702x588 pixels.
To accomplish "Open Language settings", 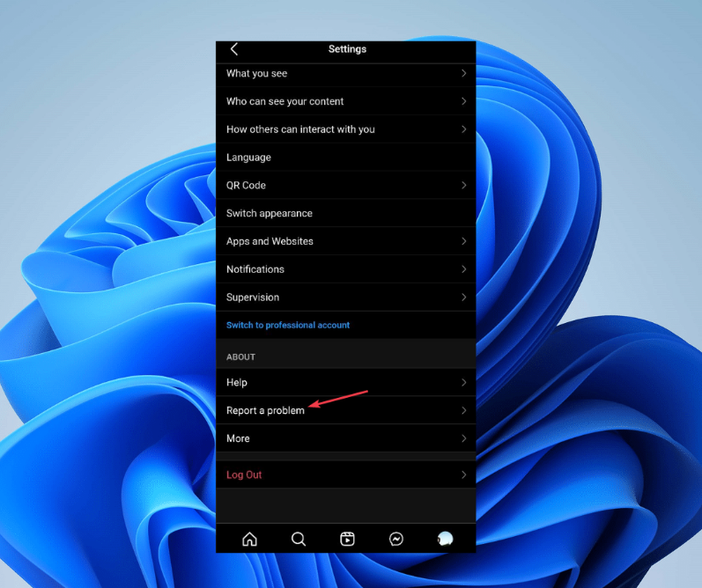I will click(345, 157).
